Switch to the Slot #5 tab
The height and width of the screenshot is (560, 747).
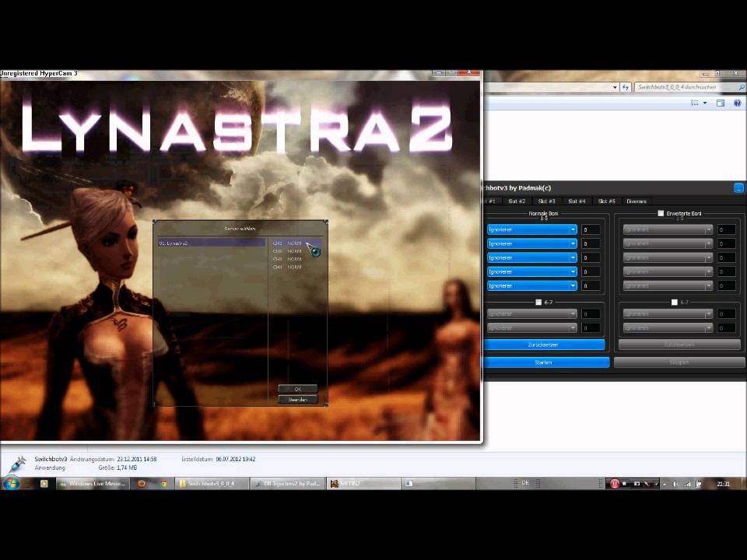(606, 201)
